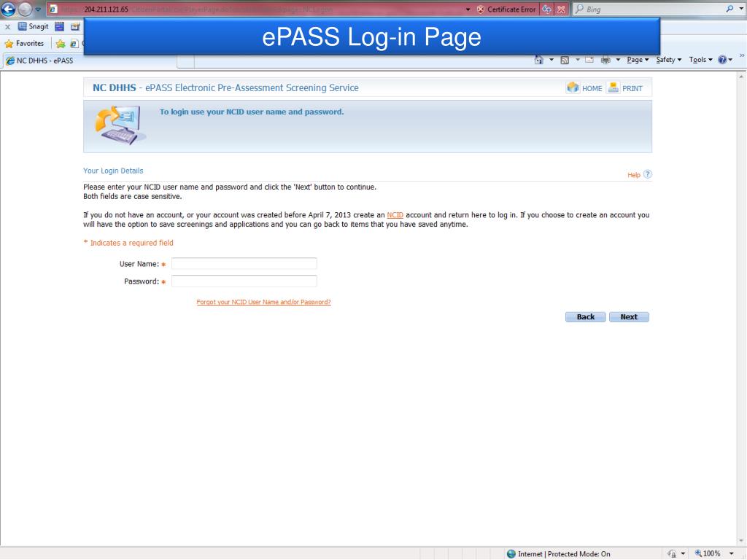The height and width of the screenshot is (560, 747).
Task: Click the scrollbar up arrow
Action: click(x=741, y=76)
